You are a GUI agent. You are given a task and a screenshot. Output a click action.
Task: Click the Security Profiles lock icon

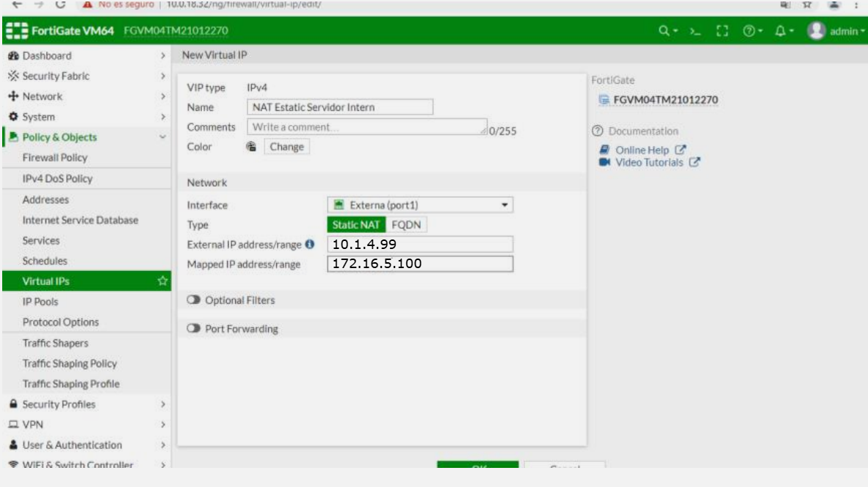(x=13, y=404)
